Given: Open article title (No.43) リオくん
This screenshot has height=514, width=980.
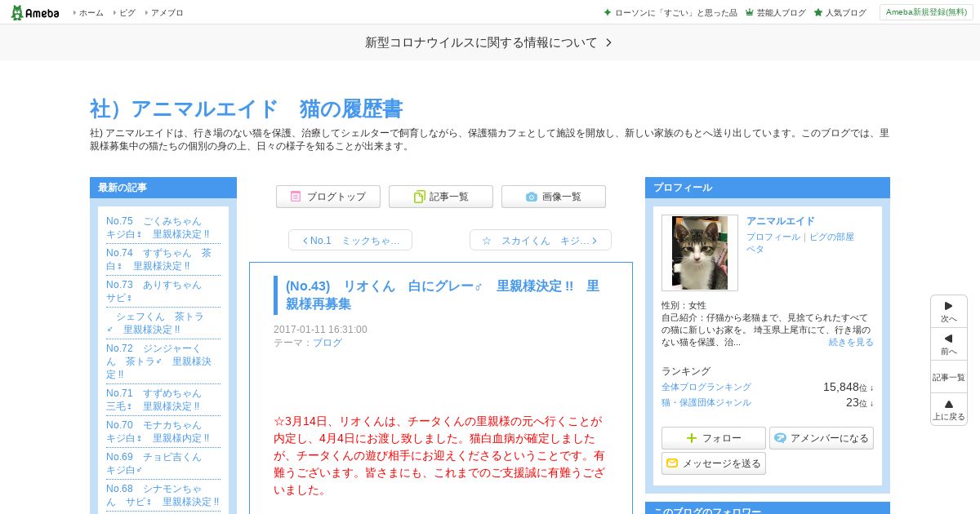Looking at the screenshot, I should (443, 295).
